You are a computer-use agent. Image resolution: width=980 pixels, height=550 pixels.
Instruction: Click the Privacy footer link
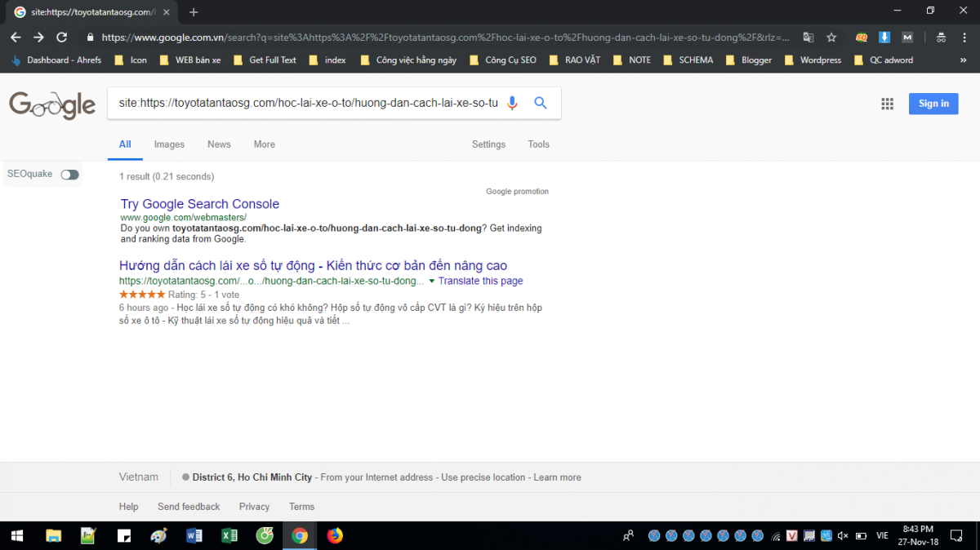tap(254, 507)
